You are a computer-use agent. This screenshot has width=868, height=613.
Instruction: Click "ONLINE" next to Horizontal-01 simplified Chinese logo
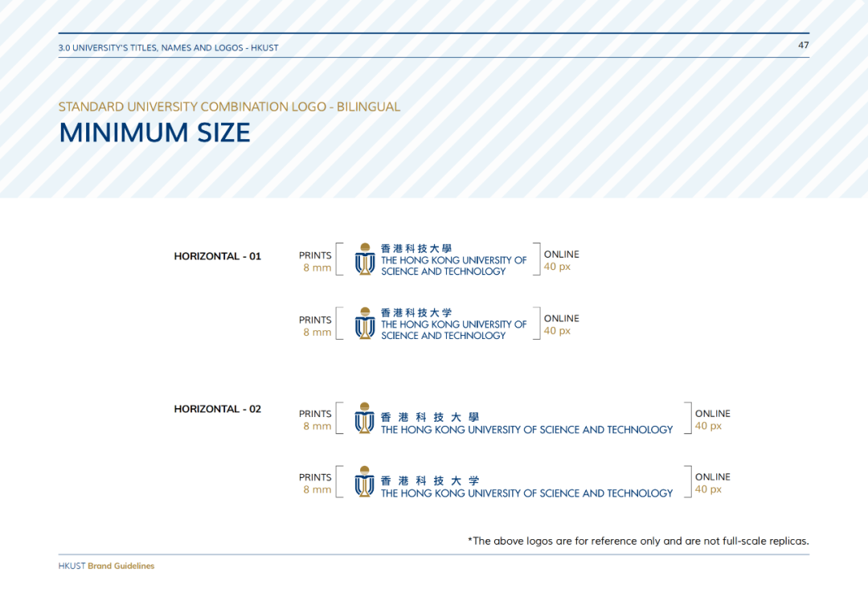click(561, 319)
